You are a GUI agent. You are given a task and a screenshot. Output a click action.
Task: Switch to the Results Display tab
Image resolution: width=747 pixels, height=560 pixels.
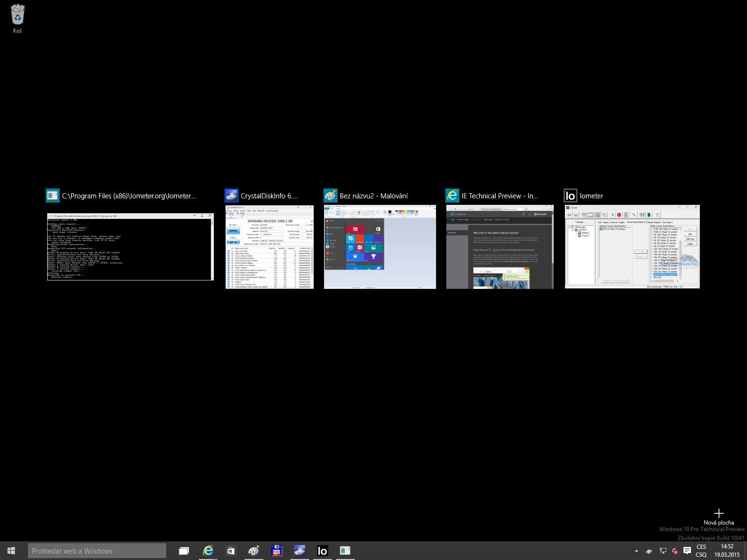coord(653,222)
